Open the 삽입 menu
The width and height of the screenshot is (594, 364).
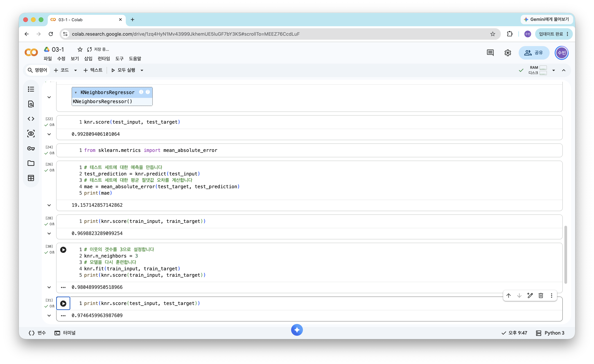[88, 59]
